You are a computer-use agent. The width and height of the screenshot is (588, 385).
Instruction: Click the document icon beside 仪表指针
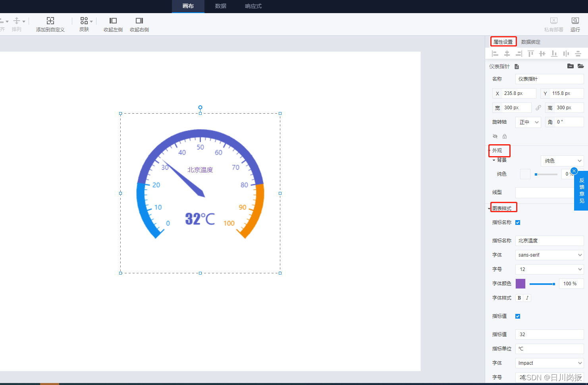[517, 67]
